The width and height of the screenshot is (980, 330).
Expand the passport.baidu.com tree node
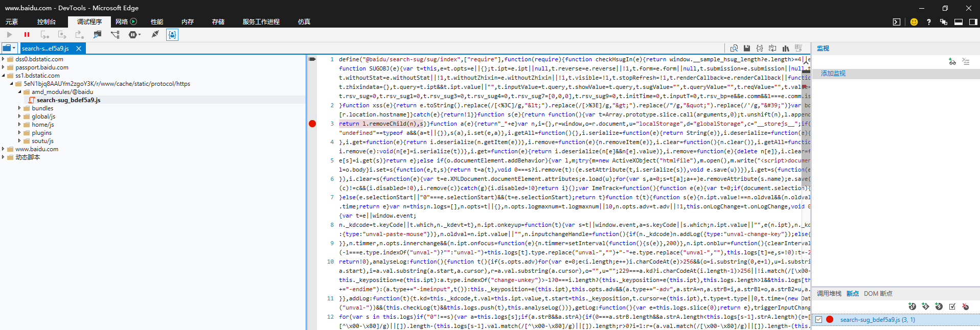(3, 67)
